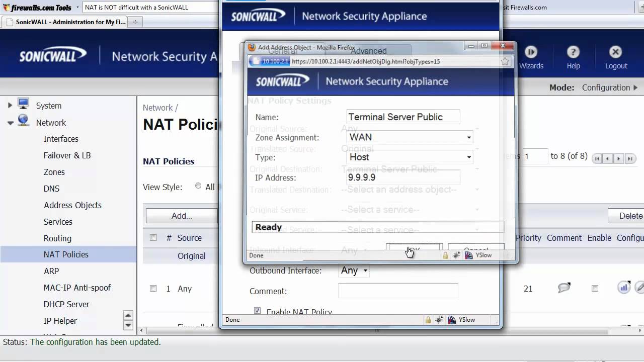This screenshot has height=362, width=644.
Task: Toggle Enable checkbox for policy 1
Action: pos(595,289)
